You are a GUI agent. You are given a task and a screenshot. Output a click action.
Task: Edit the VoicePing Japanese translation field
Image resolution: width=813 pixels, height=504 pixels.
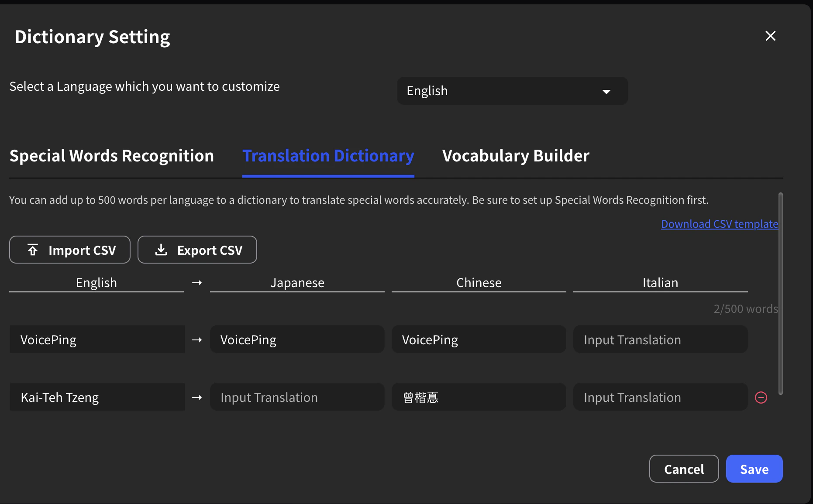(297, 339)
